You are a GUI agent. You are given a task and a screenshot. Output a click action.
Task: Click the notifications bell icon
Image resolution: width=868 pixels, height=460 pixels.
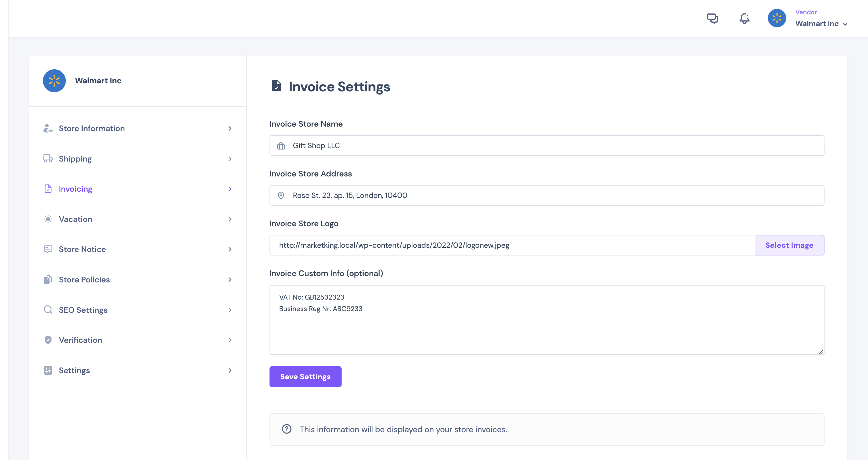pos(744,18)
